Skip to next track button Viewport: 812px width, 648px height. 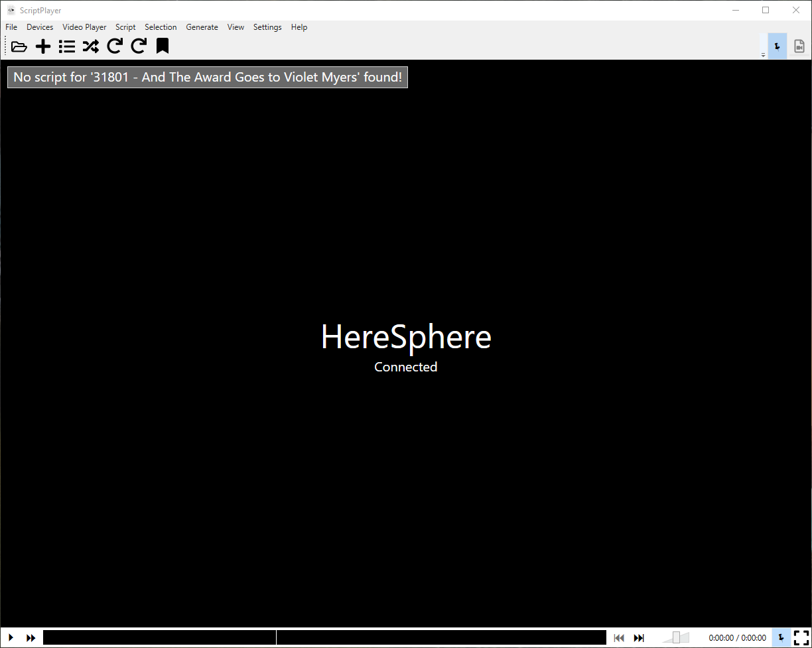click(x=639, y=637)
